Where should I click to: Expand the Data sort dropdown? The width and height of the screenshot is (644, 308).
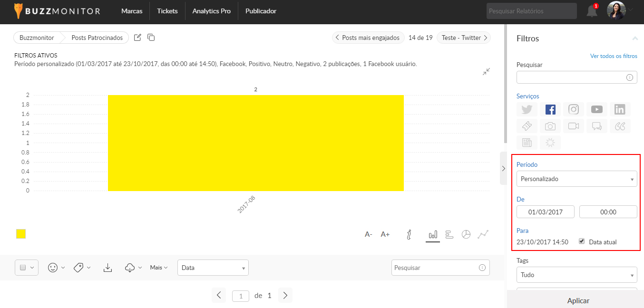[x=213, y=268]
